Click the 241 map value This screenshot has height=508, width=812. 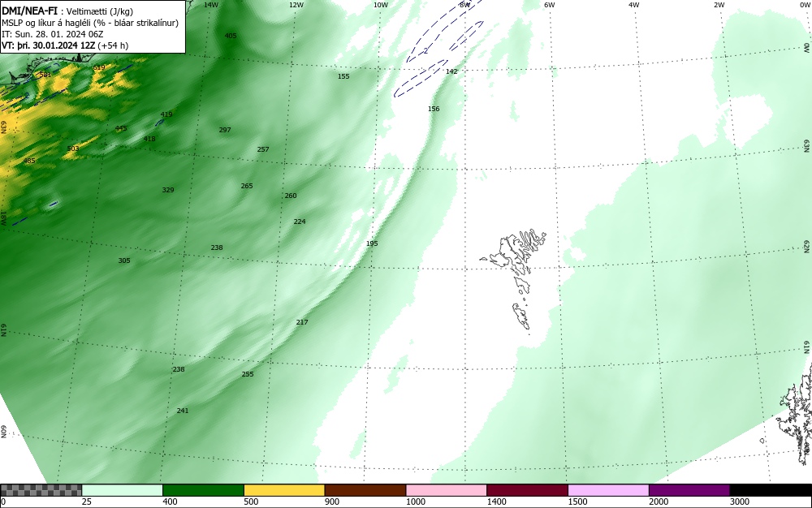tap(182, 411)
